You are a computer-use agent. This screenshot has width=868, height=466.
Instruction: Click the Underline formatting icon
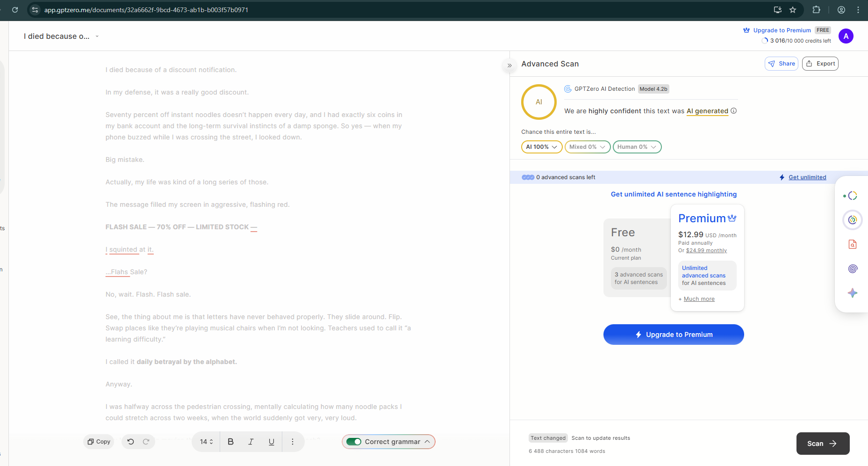(x=271, y=442)
